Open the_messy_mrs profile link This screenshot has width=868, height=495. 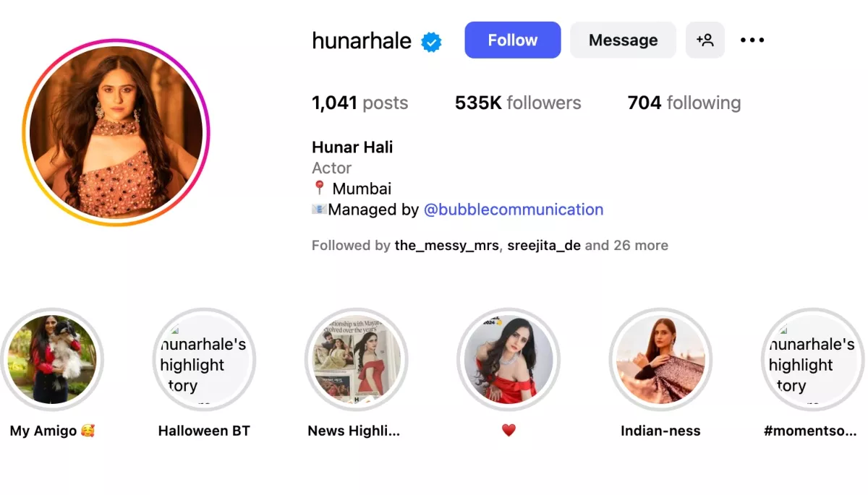tap(447, 246)
